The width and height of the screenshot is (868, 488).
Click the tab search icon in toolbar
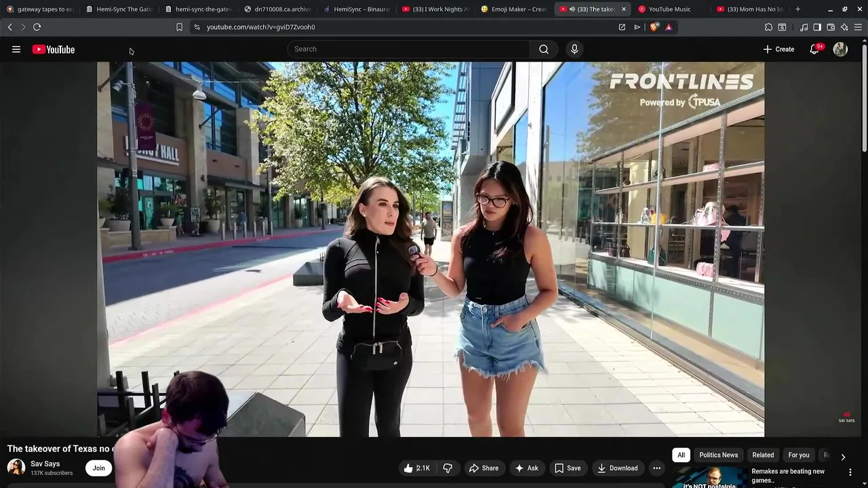[x=782, y=27]
